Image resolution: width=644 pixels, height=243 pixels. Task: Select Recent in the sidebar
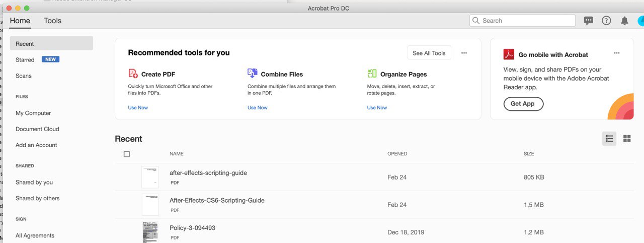[51, 43]
